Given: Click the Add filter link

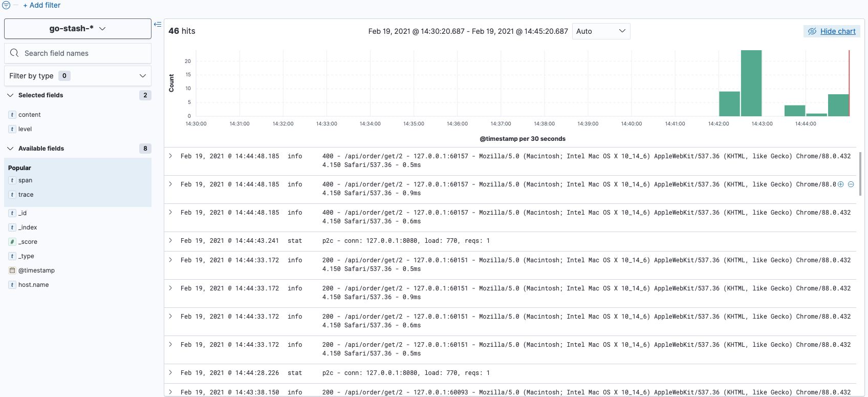Looking at the screenshot, I should [x=41, y=5].
